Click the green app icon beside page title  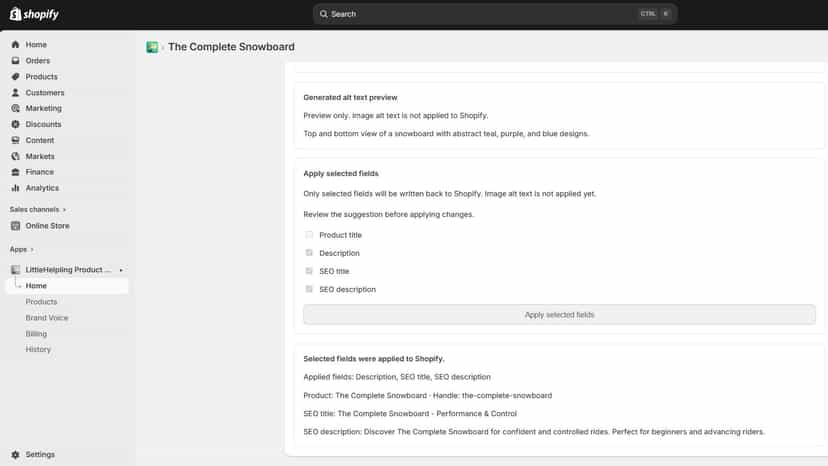[x=152, y=47]
